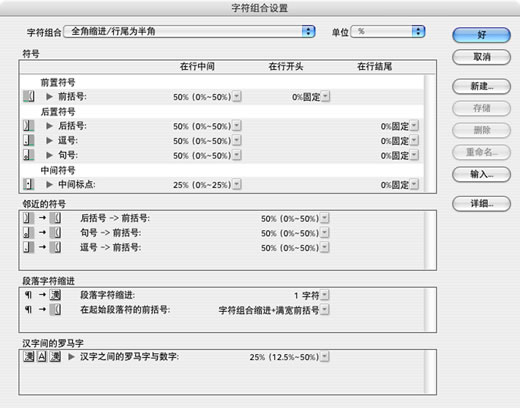
Task: Click the 新建... button
Action: [481, 86]
